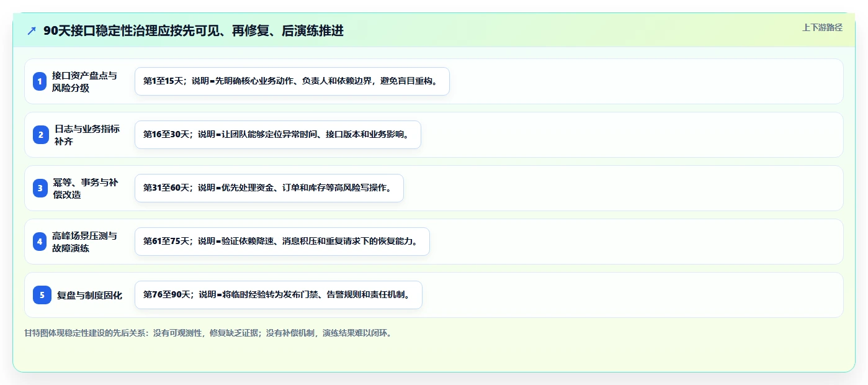This screenshot has height=385, width=868.
Task: Click the title 90天接口稳定性治理应按先可见、再修复、后演练推进
Action: tap(194, 30)
